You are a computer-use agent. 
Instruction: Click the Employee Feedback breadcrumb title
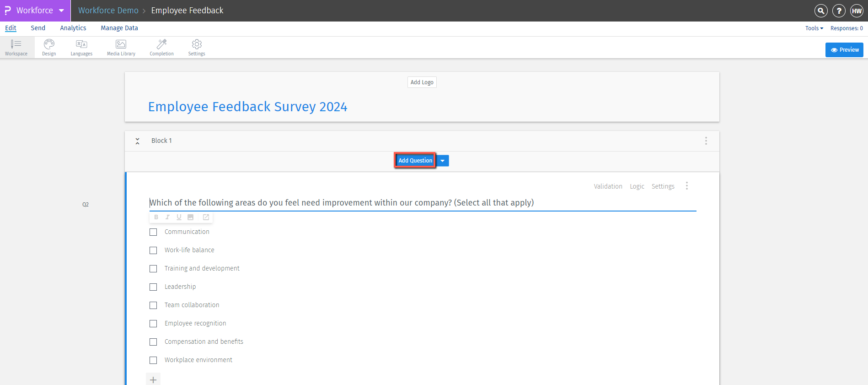click(x=187, y=11)
